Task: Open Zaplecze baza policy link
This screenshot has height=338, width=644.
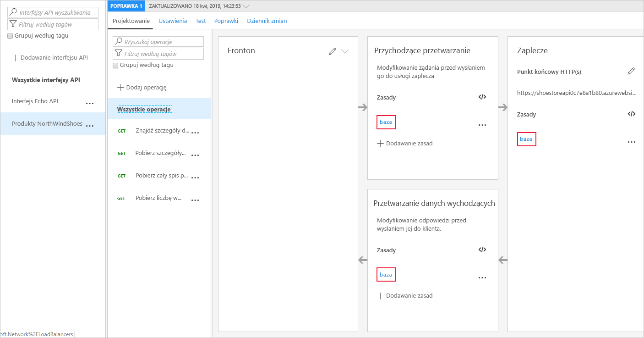Action: click(x=526, y=139)
